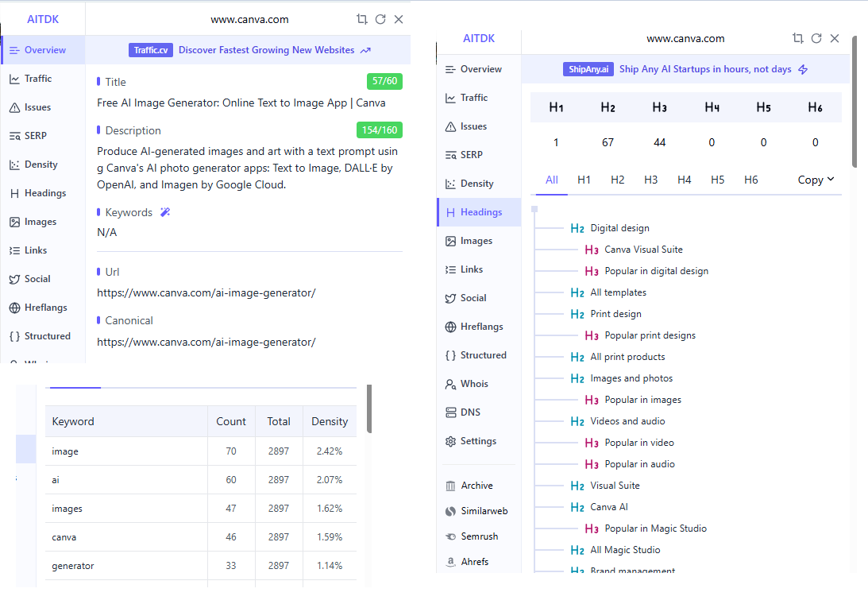Click the refresh icon in the Overview window

pyautogui.click(x=380, y=19)
